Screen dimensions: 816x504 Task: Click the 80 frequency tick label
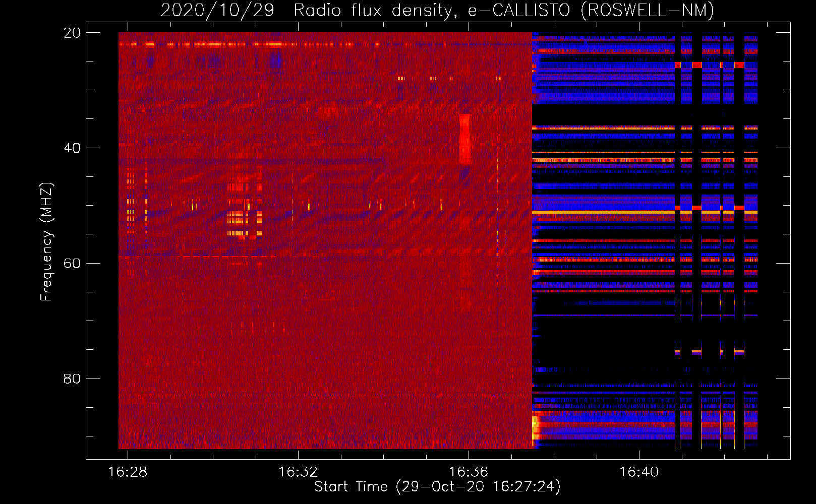(x=72, y=379)
